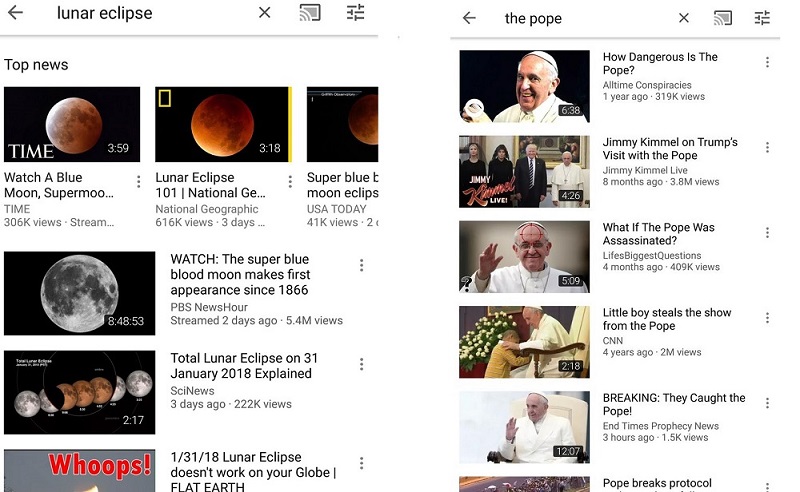Image resolution: width=800 pixels, height=492 pixels.
Task: Clear the lunar eclipse search text
Action: (264, 12)
